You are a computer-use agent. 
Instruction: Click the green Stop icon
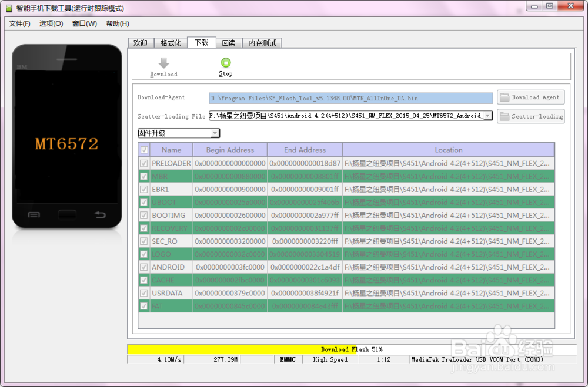pyautogui.click(x=226, y=62)
